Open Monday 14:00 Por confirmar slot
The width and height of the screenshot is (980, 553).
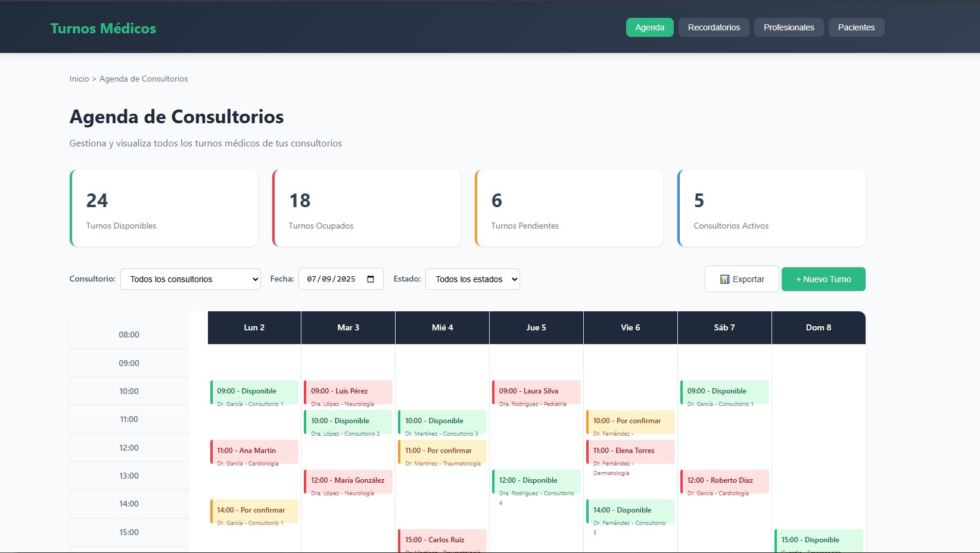click(254, 511)
